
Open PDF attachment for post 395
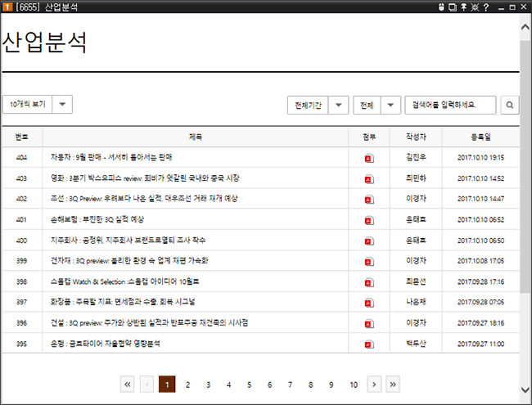coord(369,344)
